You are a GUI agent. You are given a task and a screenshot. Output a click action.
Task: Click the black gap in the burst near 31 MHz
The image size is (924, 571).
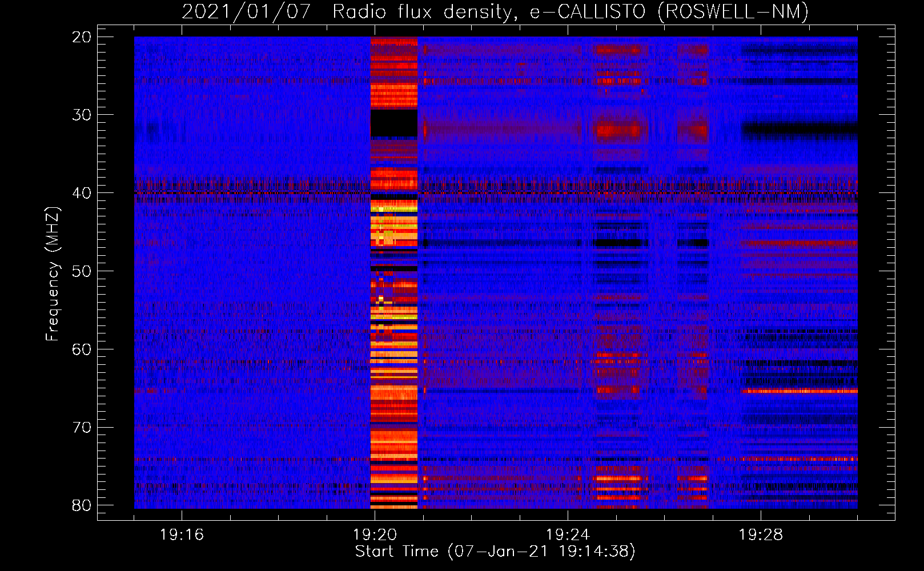point(394,123)
